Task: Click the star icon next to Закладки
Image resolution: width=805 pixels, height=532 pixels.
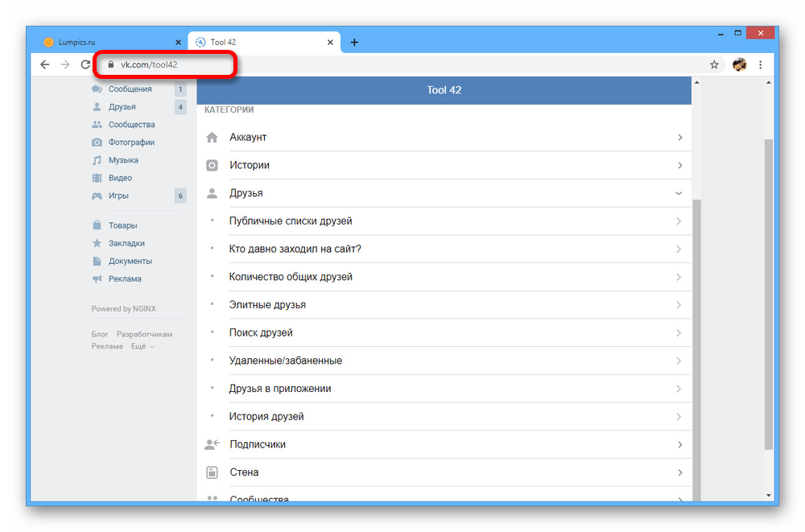Action: tap(97, 243)
